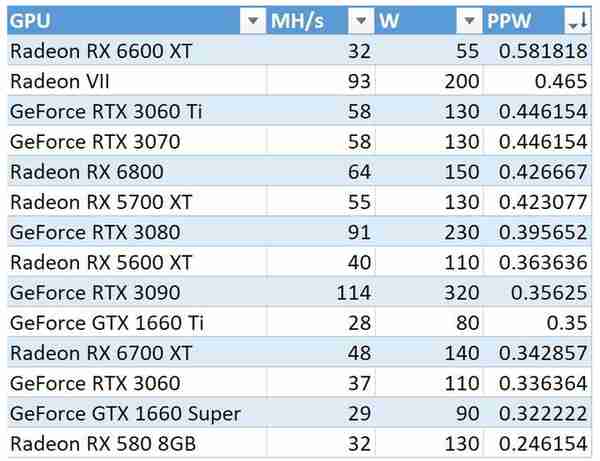This screenshot has height=461, width=600.
Task: Click the PPW value 0.446154 for RTX 3060 Ti
Action: pos(543,112)
